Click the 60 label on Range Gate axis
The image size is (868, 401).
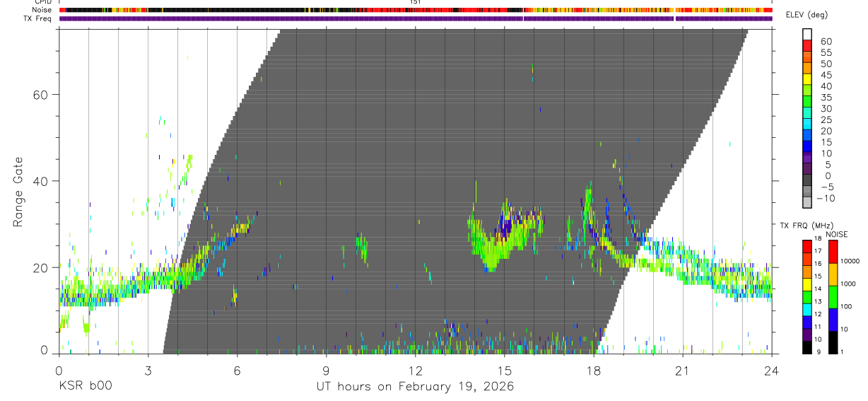coord(41,94)
